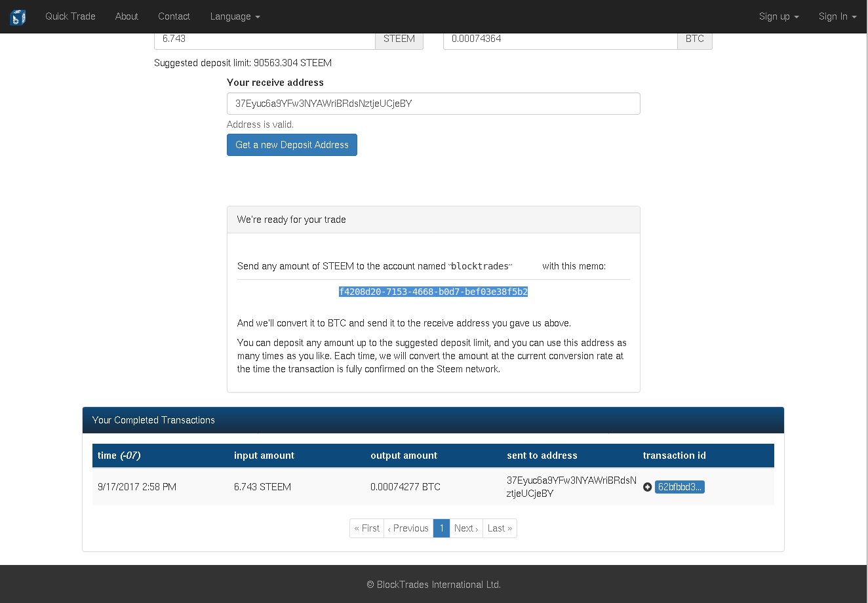Screen dimensions: 868x603
Task: Expand the Sign In dropdown
Action: pyautogui.click(x=838, y=16)
